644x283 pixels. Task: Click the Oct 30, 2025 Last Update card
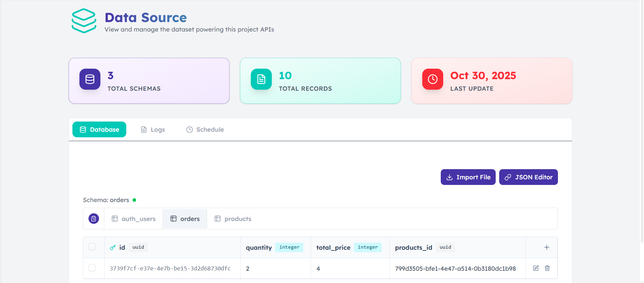pyautogui.click(x=492, y=81)
